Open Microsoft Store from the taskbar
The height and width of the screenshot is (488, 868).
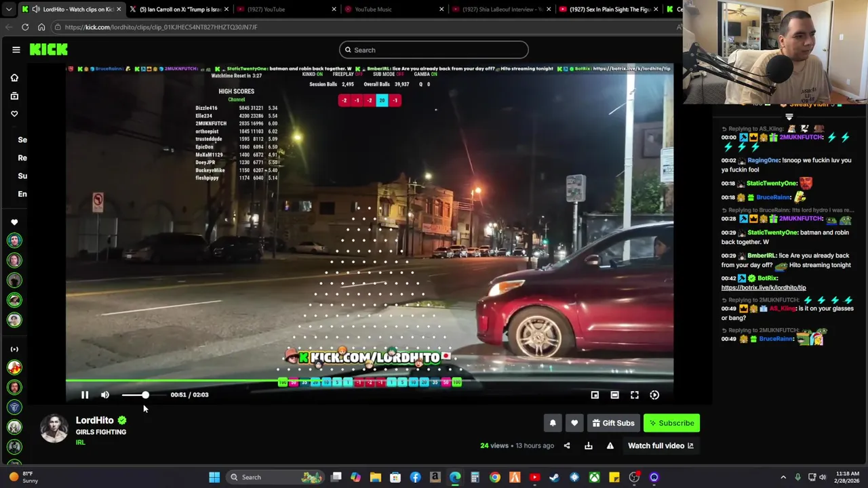(x=395, y=477)
